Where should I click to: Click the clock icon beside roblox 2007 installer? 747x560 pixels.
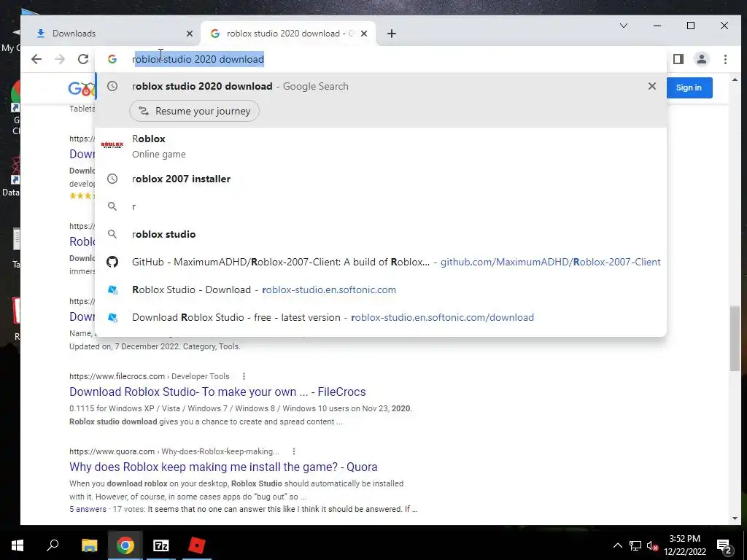[112, 179]
